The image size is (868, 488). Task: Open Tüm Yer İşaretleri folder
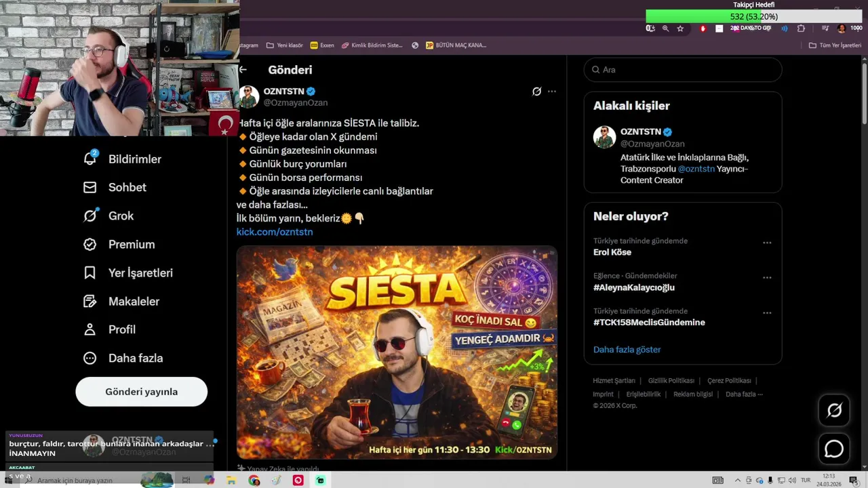pos(835,45)
